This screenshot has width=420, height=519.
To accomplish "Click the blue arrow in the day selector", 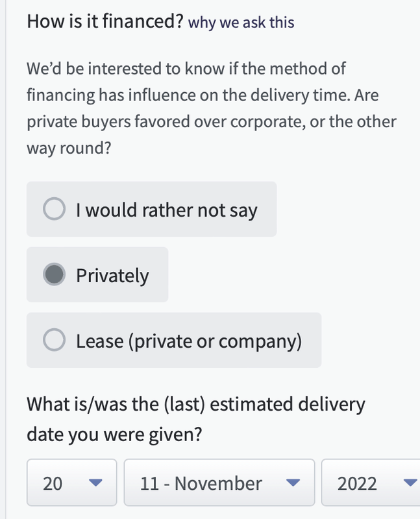I will coord(95,483).
